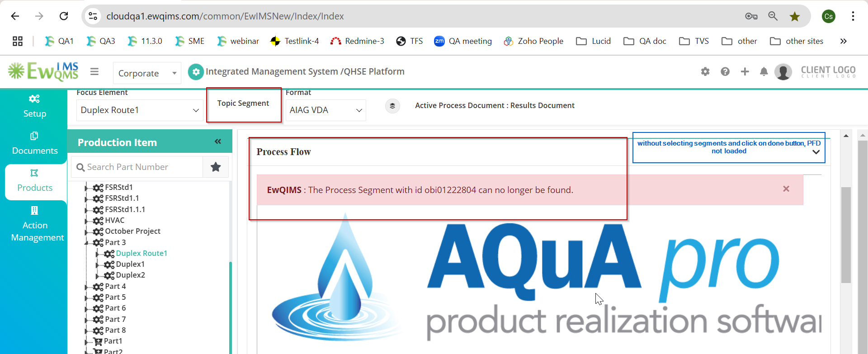
Task: Open the help question mark icon
Action: pos(725,71)
